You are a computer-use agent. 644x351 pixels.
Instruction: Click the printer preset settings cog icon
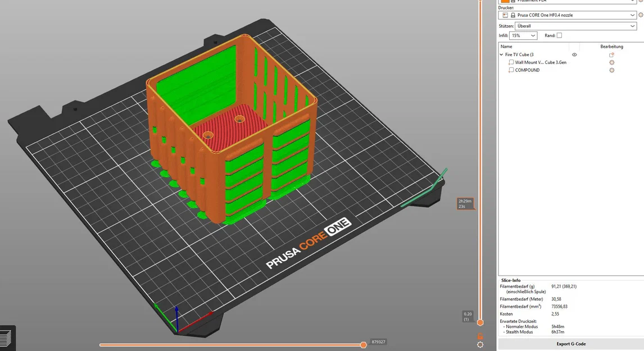(x=641, y=15)
